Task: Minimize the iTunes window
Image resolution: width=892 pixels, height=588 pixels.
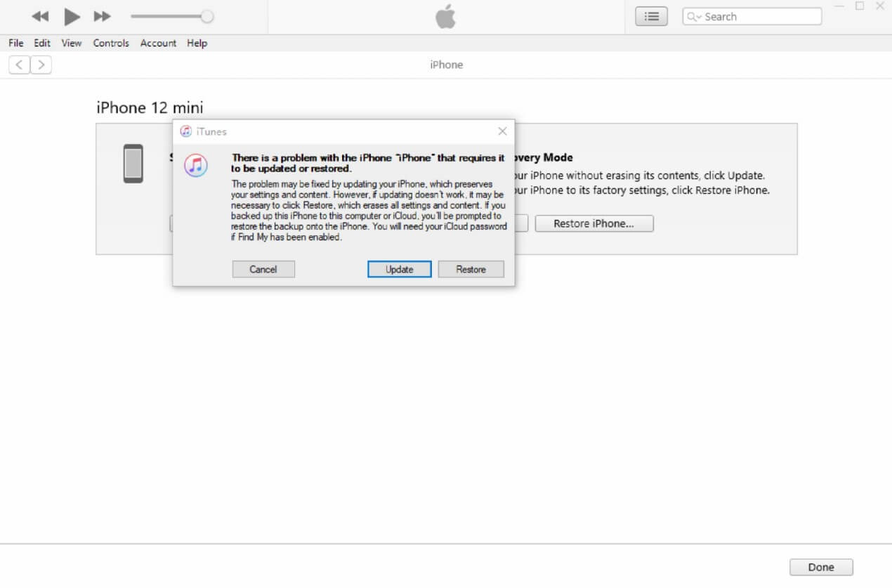Action: point(839,6)
